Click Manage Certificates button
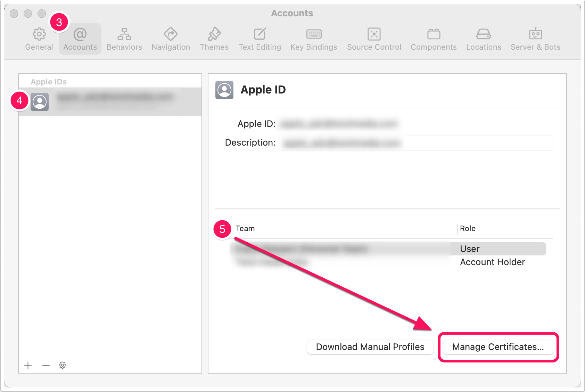Image resolution: width=585 pixels, height=392 pixels. 498,347
